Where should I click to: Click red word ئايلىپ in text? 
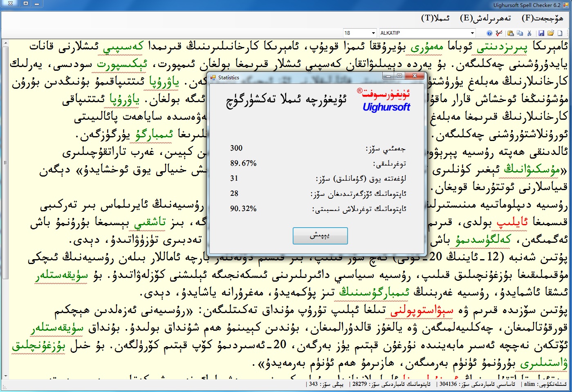[512, 222]
